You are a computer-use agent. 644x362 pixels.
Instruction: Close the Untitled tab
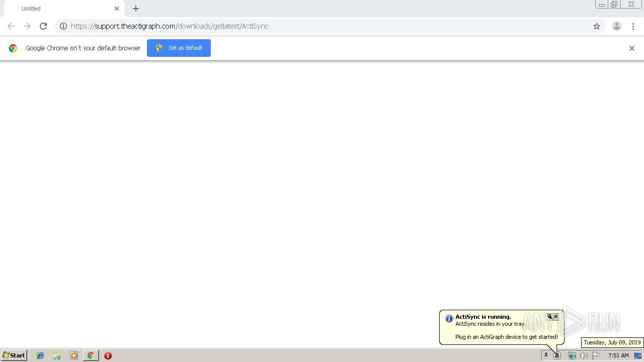[x=117, y=9]
